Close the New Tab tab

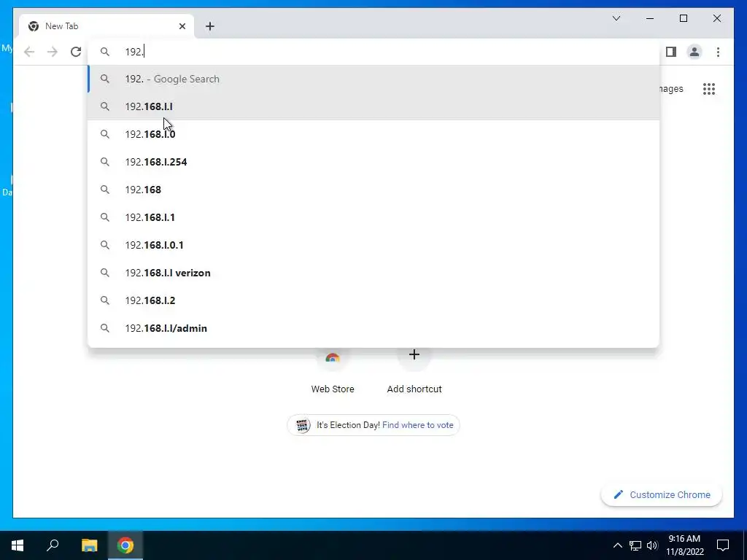(x=182, y=26)
